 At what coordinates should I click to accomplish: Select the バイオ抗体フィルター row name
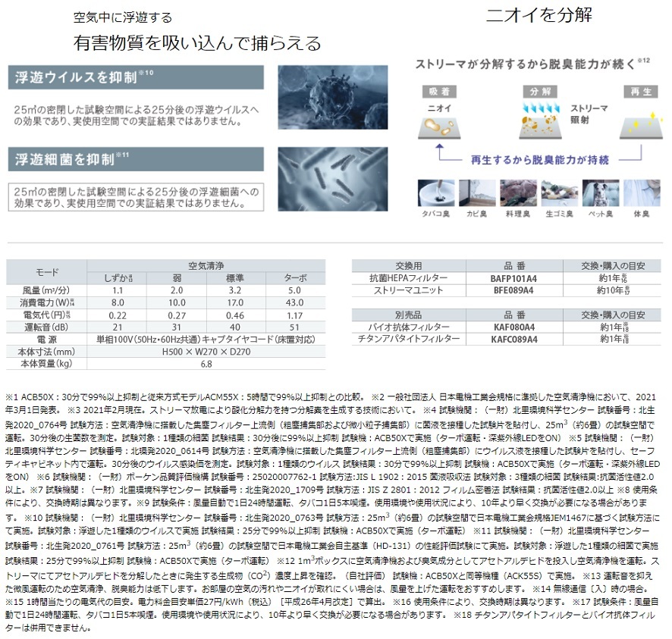point(408,327)
